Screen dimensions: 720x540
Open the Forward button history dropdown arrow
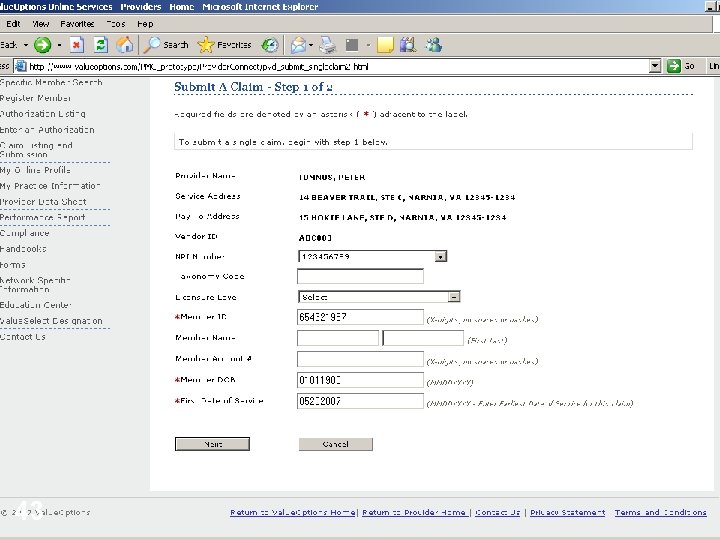tap(59, 45)
